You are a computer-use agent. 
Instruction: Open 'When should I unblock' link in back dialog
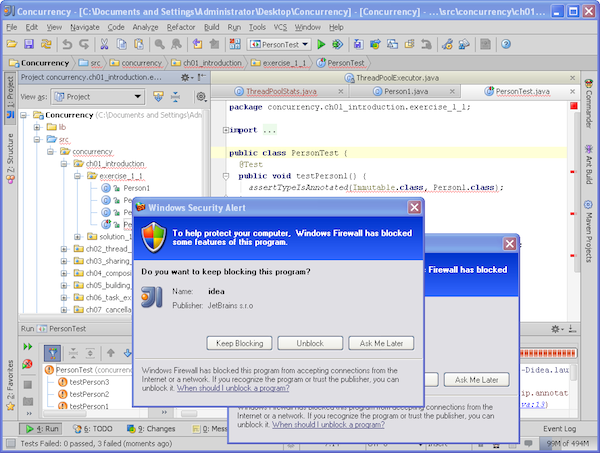click(x=328, y=425)
